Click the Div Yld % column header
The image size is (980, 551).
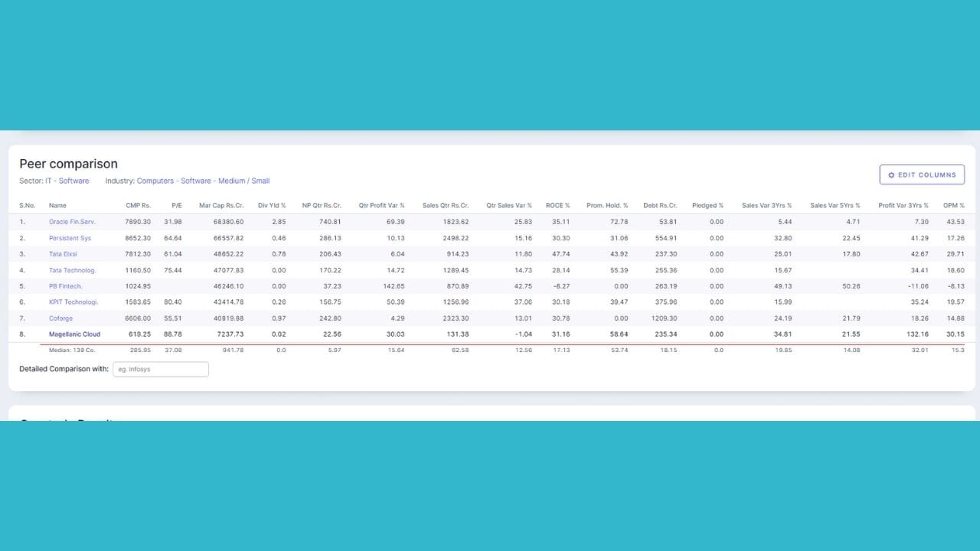pyautogui.click(x=272, y=206)
